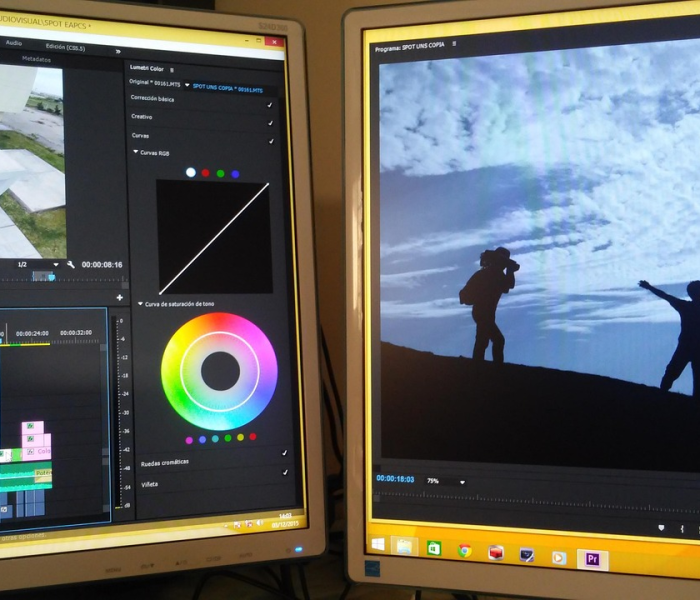This screenshot has height=600, width=700.
Task: Click the Premiere Pro taskbar icon
Action: tap(592, 558)
